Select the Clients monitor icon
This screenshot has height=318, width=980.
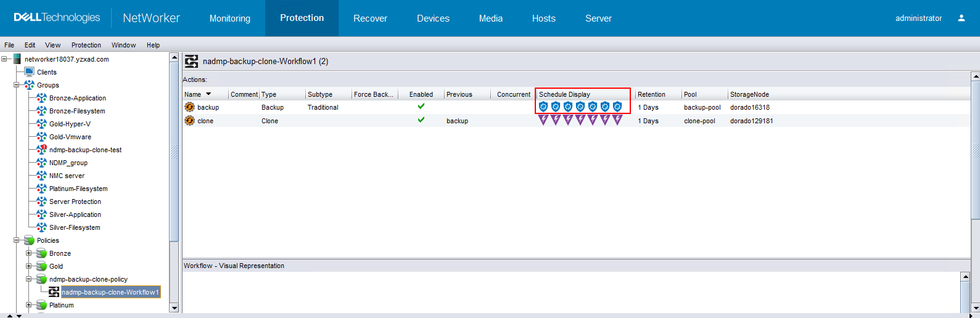coord(29,72)
